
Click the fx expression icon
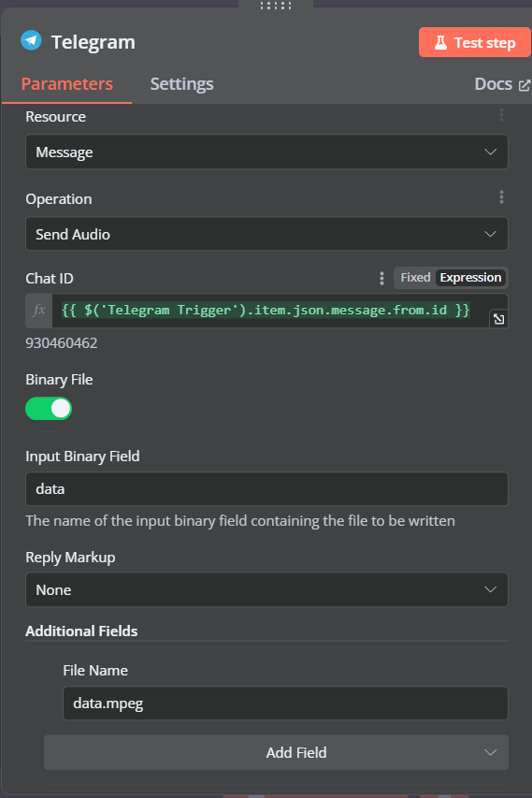tap(39, 310)
